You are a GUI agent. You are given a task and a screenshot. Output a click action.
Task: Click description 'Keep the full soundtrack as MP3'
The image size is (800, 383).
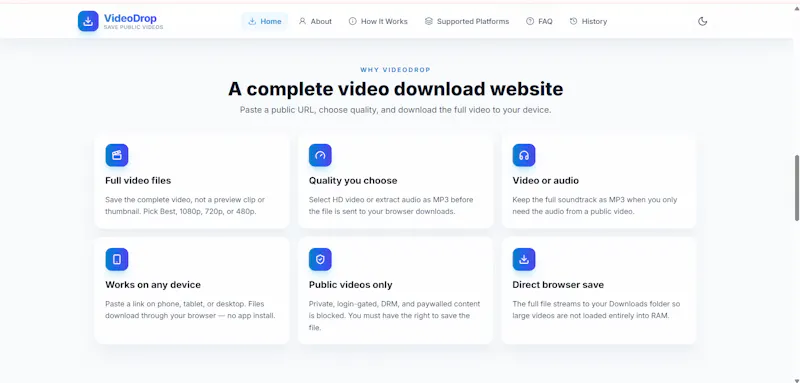(594, 206)
